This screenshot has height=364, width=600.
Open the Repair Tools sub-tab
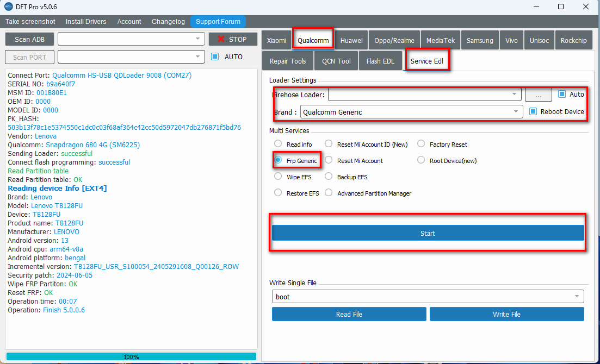tap(288, 61)
